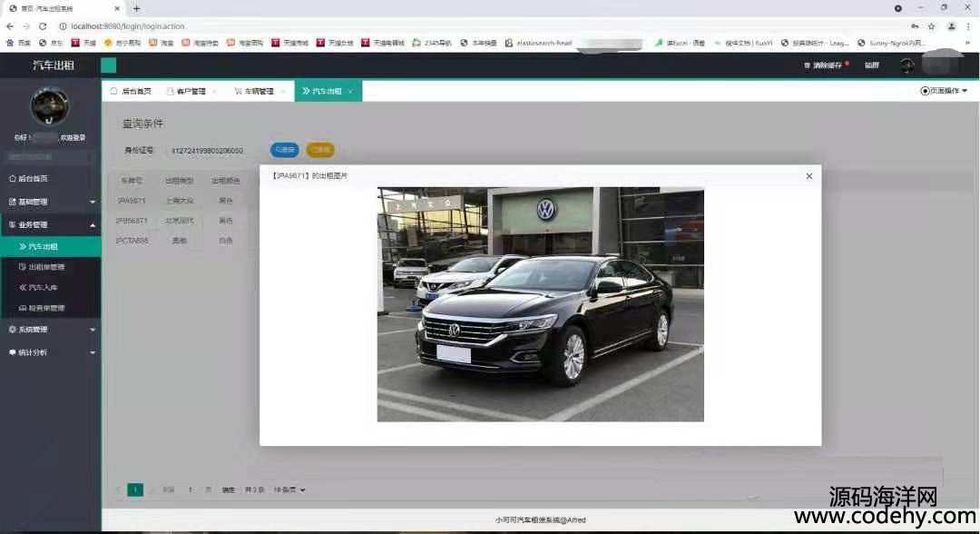Switch to the 后台首页 tab
Viewport: 980px width, 534px height.
[131, 92]
